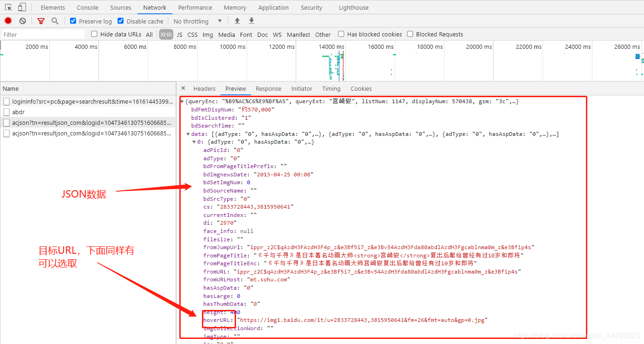Click the 26000 ms timeline marker
The width and height of the screenshot is (644, 344).
[627, 47]
